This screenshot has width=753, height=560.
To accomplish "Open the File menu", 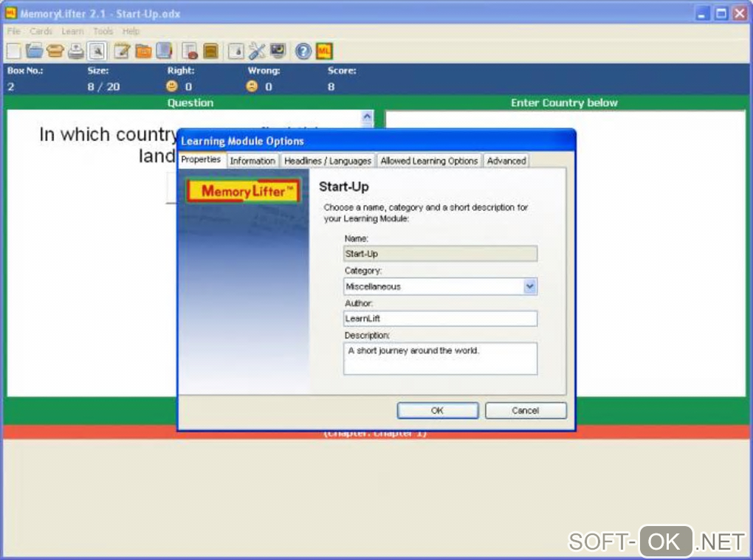I will (x=13, y=31).
